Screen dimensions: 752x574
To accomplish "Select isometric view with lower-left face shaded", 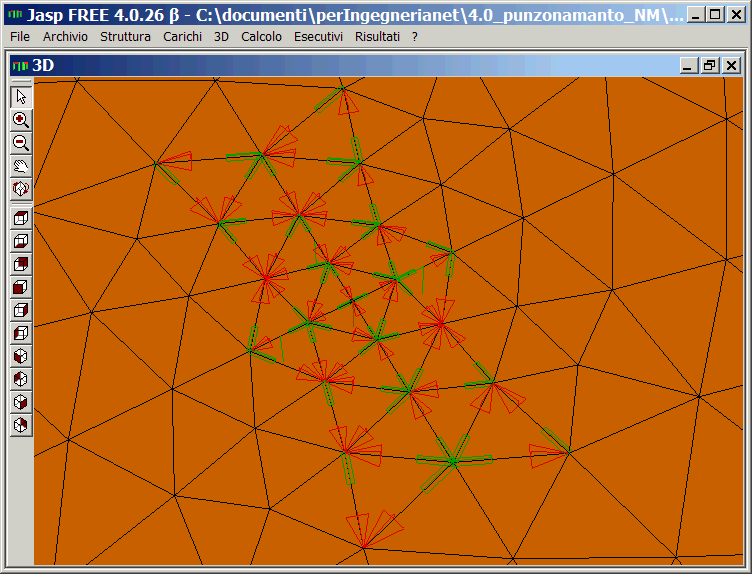I will pyautogui.click(x=21, y=356).
